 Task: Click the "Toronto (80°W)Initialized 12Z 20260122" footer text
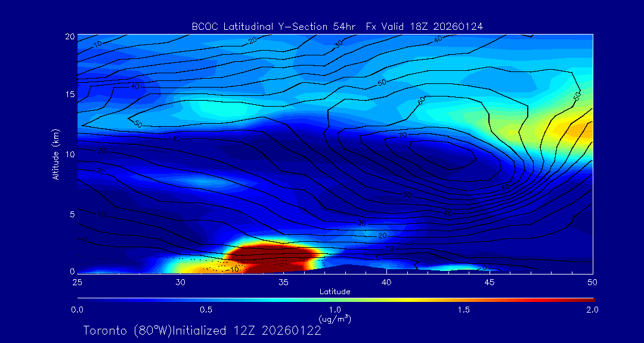tap(202, 330)
